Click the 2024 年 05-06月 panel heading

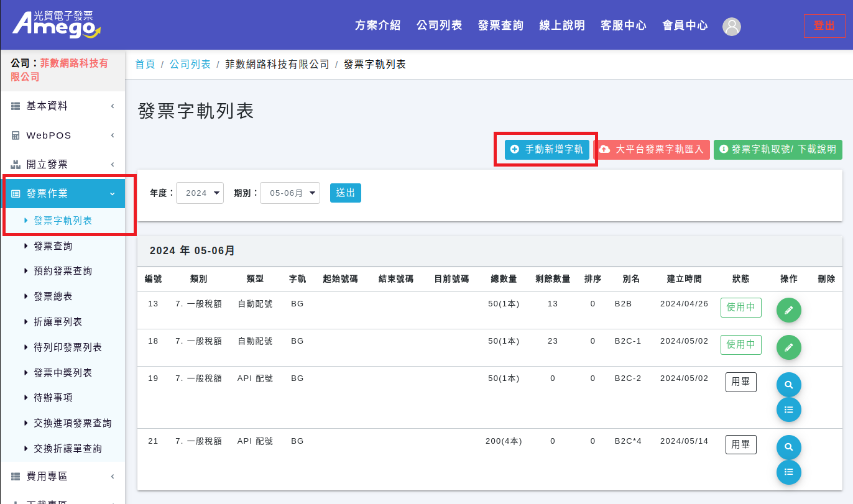click(x=193, y=251)
